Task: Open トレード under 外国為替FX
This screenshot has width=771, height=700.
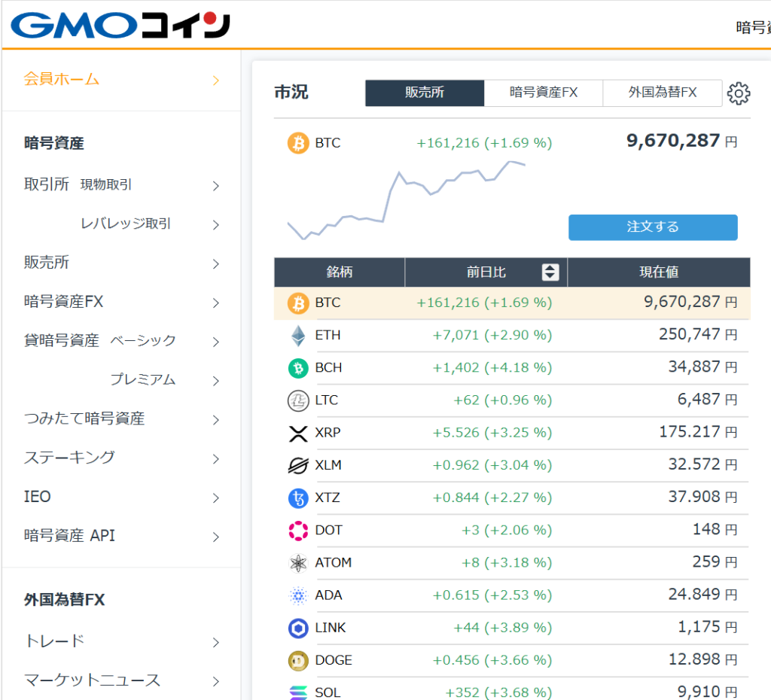Action: click(x=54, y=641)
